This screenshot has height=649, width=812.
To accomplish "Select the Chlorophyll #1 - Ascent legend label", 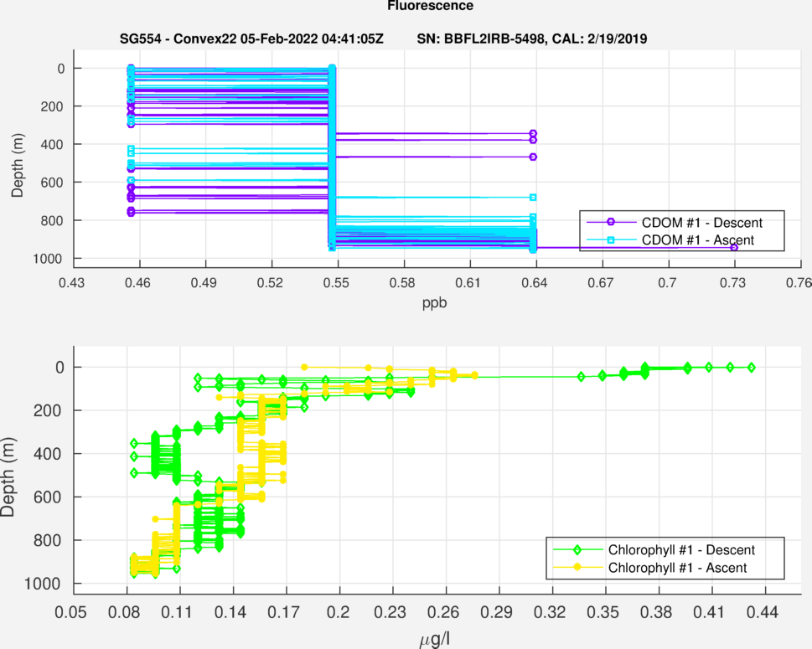I will point(678,568).
